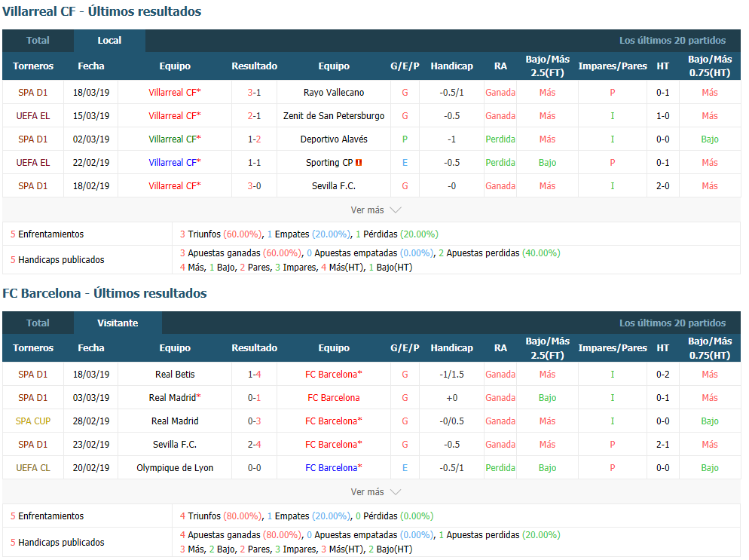Switch to the Total tab in Villarreal CF section
The image size is (749, 560).
38,41
